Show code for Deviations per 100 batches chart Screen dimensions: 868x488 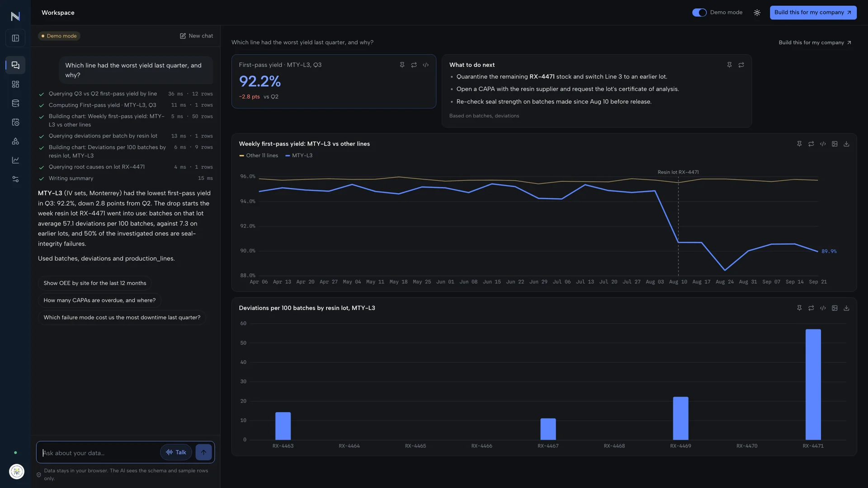tap(823, 308)
